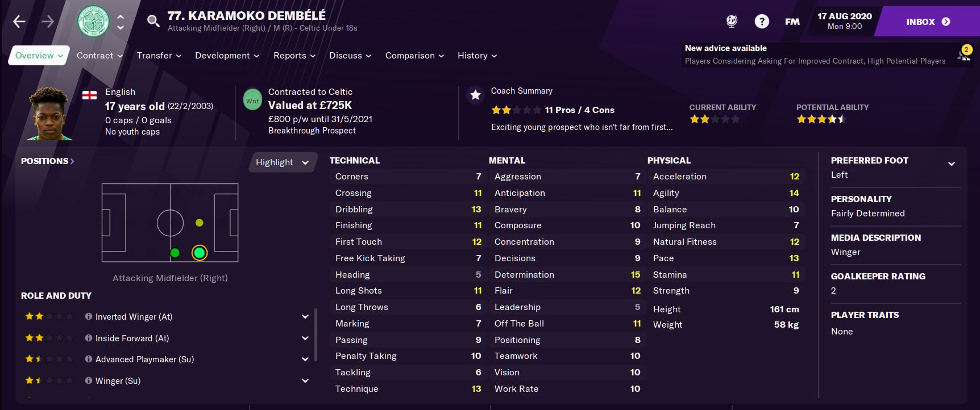Open the Celtic club badge
980x410 pixels.
click(x=93, y=22)
